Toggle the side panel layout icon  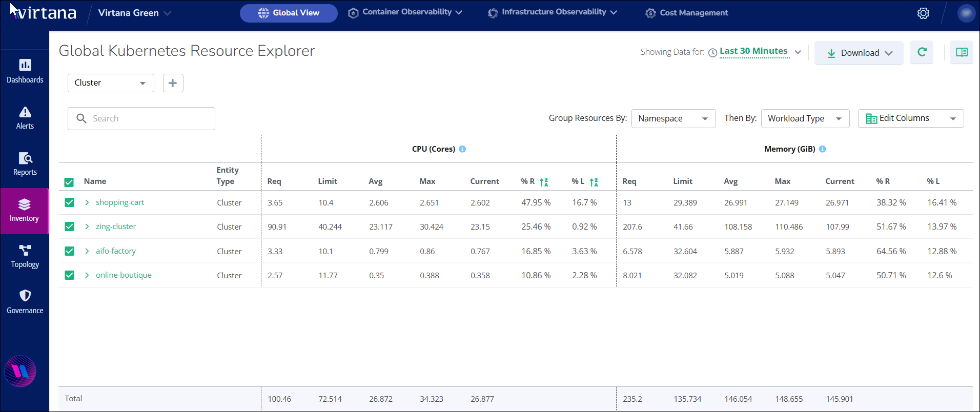pyautogui.click(x=962, y=52)
